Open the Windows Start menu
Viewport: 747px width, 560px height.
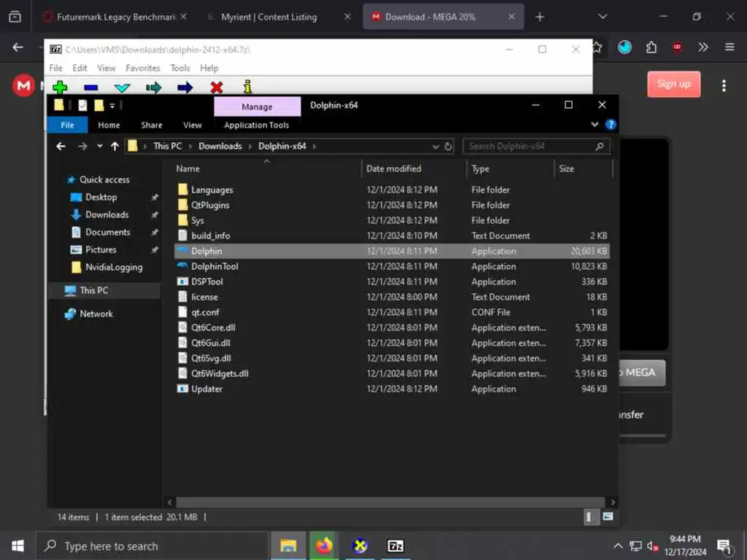[18, 545]
